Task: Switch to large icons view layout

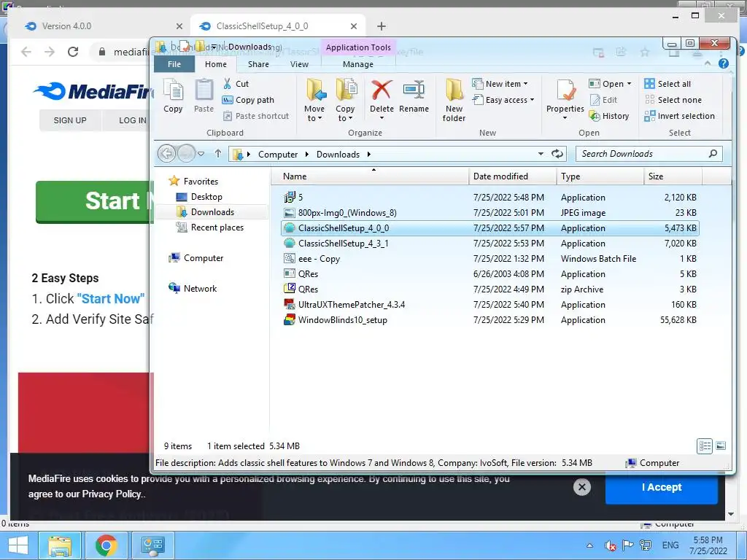Action: 721,446
